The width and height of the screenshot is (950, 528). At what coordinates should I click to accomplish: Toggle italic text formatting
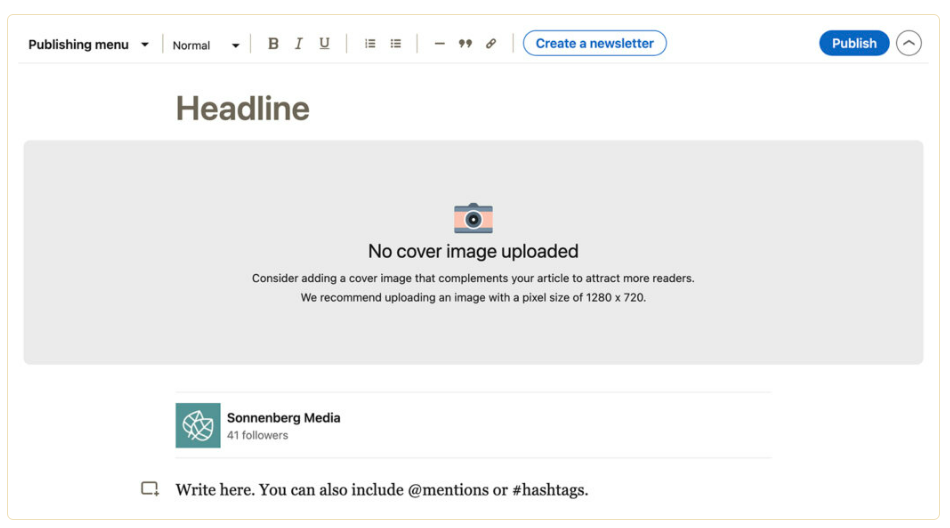(x=298, y=44)
